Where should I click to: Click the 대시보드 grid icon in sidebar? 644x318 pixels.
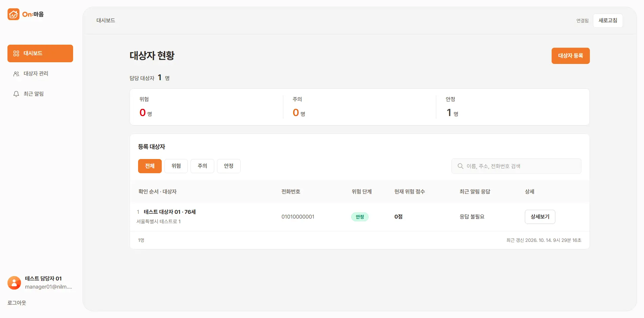[16, 53]
